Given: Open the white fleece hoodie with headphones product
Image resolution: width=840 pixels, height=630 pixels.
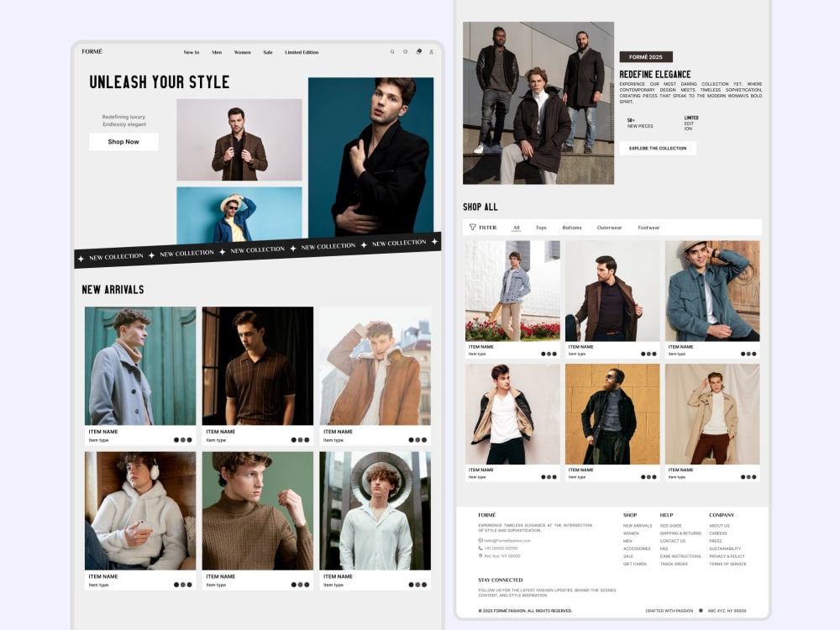Looking at the screenshot, I should 140,511.
